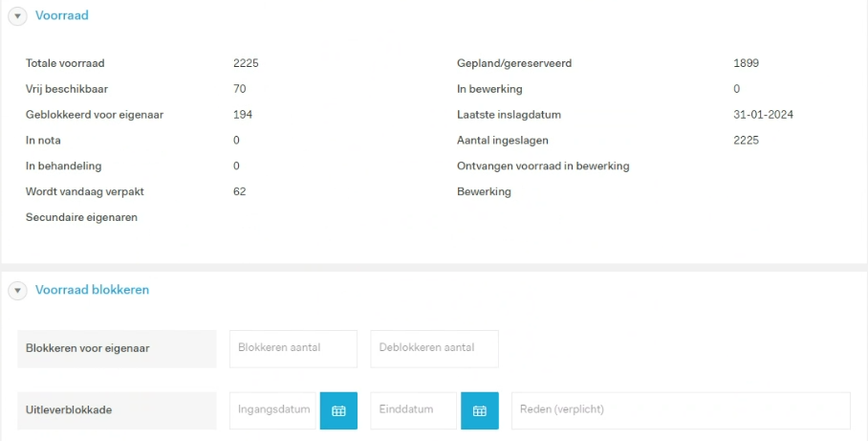Focus the Blokkeren aantal field
The image size is (868, 441).
pyautogui.click(x=293, y=349)
